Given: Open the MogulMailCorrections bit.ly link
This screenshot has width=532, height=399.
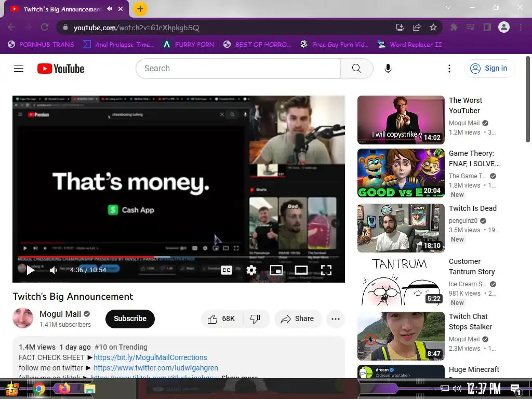Looking at the screenshot, I should [x=150, y=357].
